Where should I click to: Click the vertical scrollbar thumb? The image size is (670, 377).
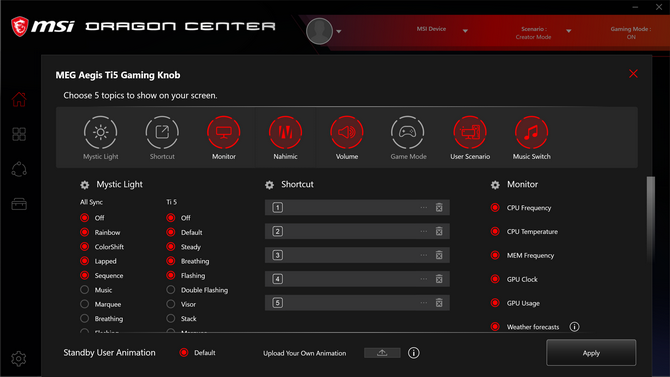(650, 218)
